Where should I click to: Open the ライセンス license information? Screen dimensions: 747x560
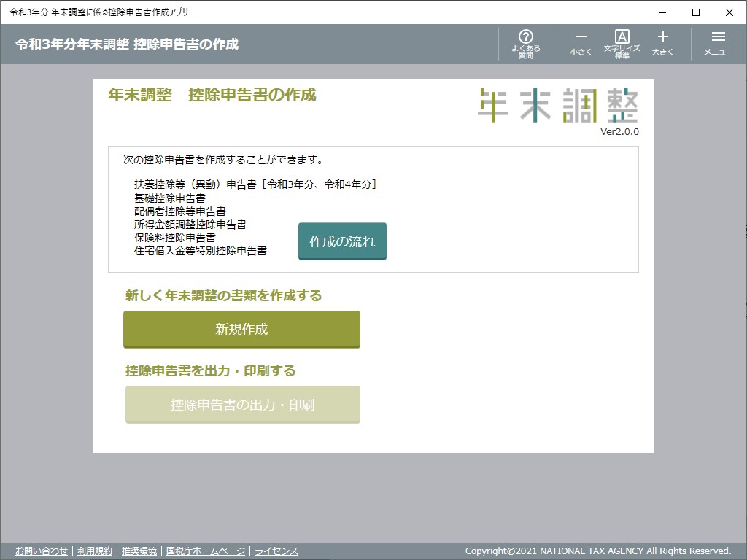(x=276, y=551)
